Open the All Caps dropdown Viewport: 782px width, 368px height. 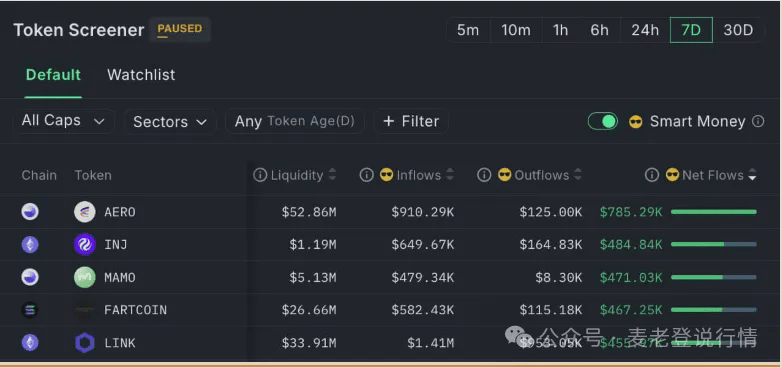click(64, 121)
